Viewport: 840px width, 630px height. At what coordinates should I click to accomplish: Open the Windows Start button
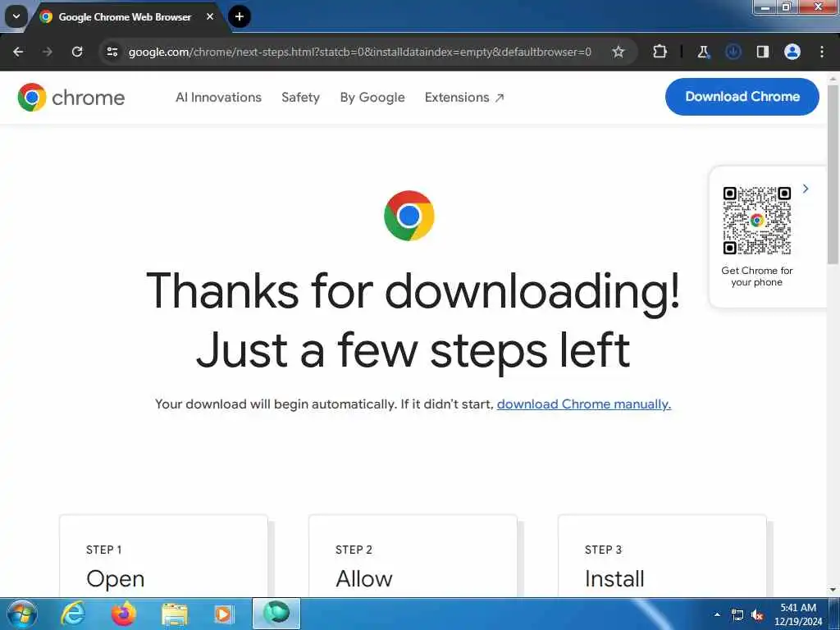(x=22, y=614)
